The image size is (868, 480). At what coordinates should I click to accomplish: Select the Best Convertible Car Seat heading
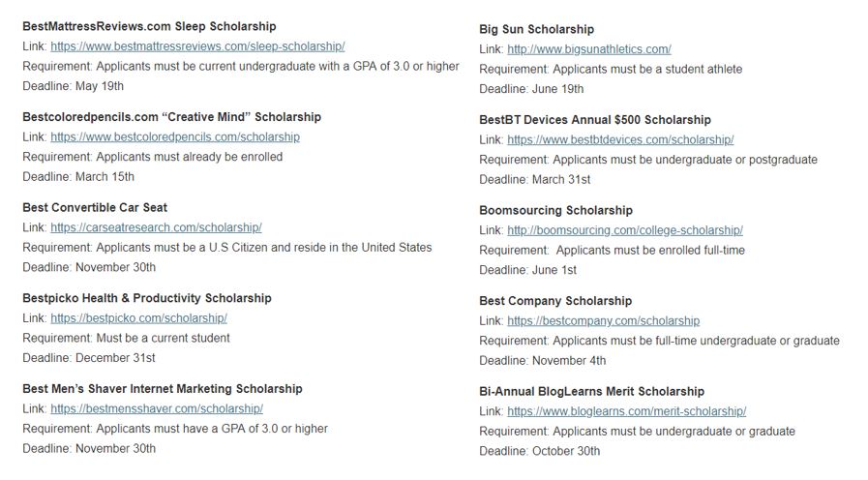(x=95, y=208)
